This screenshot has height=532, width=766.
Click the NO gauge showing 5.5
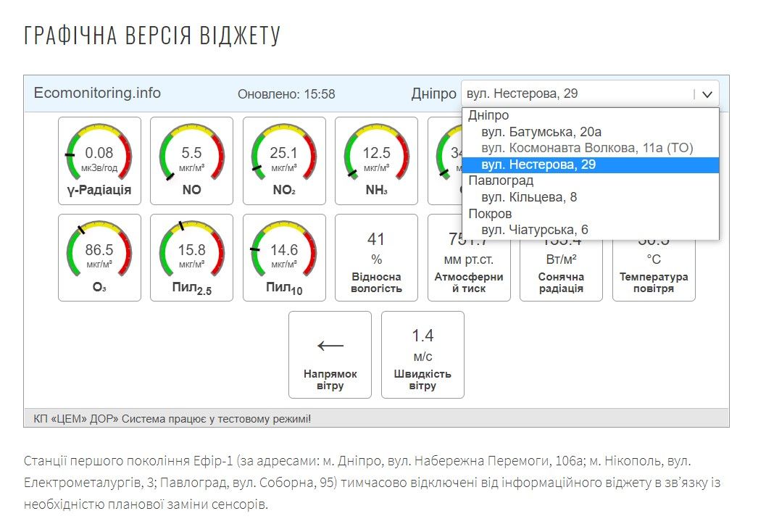tap(191, 161)
